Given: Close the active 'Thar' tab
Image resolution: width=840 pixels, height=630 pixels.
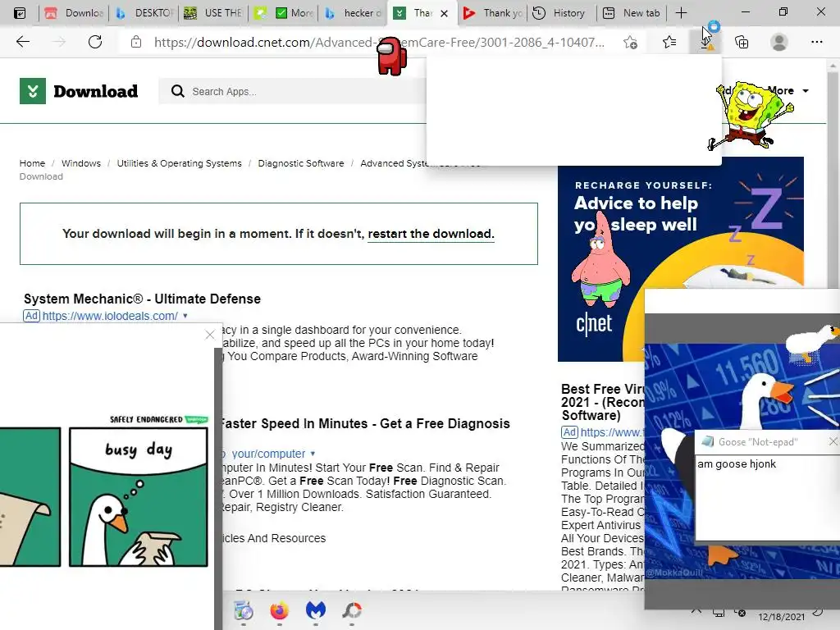Looking at the screenshot, I should 444,13.
